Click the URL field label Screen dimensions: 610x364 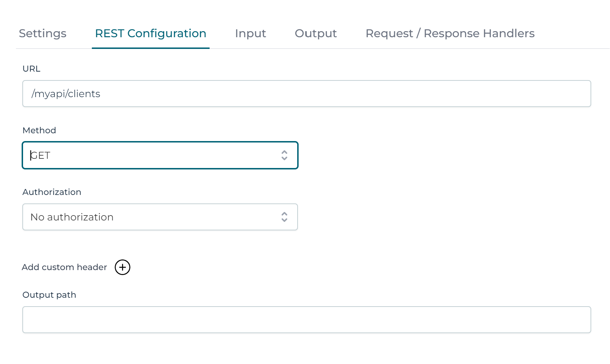pos(31,69)
